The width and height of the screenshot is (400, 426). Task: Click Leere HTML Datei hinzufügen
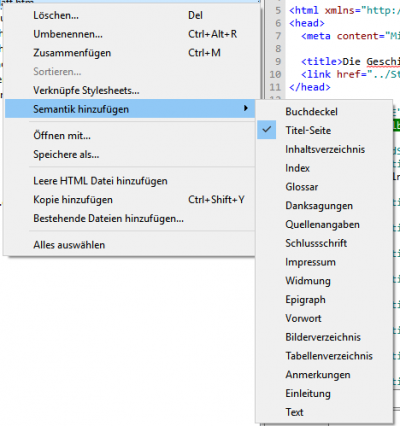[130, 181]
